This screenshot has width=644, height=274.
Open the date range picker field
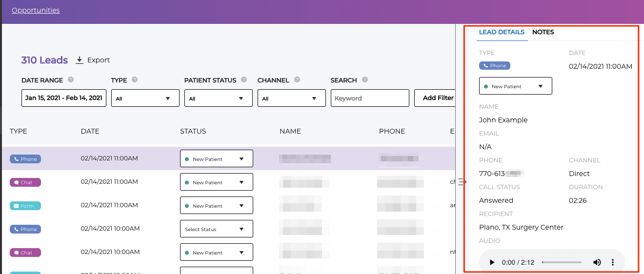[64, 98]
